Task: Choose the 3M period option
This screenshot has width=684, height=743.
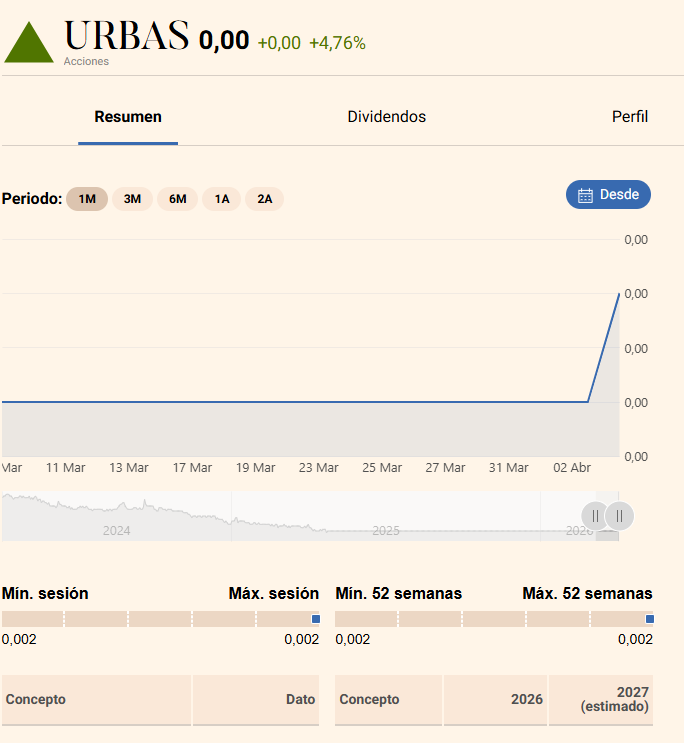Action: pos(132,199)
